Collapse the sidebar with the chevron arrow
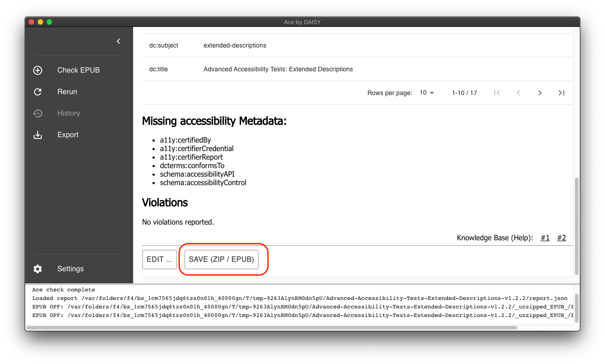 pyautogui.click(x=118, y=41)
